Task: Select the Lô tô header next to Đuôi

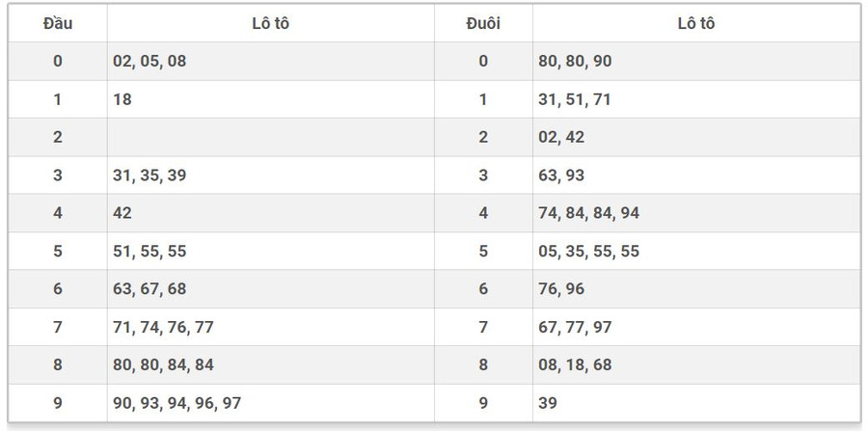Action: point(695,23)
